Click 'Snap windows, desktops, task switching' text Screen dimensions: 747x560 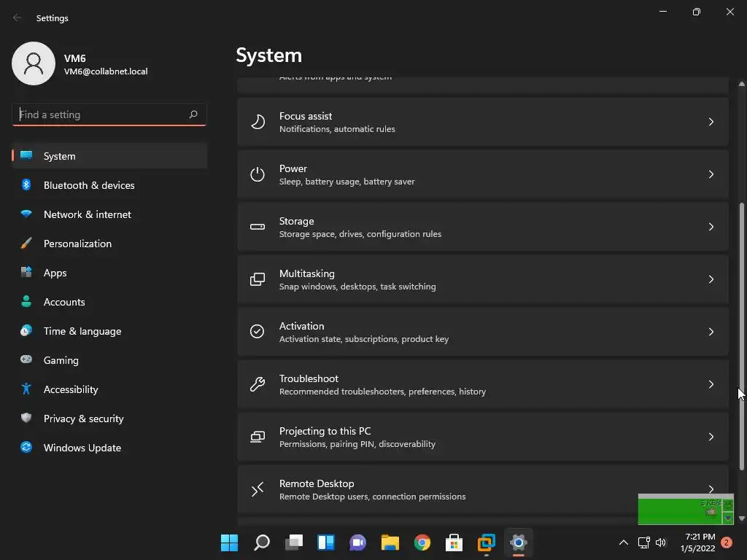[357, 286]
